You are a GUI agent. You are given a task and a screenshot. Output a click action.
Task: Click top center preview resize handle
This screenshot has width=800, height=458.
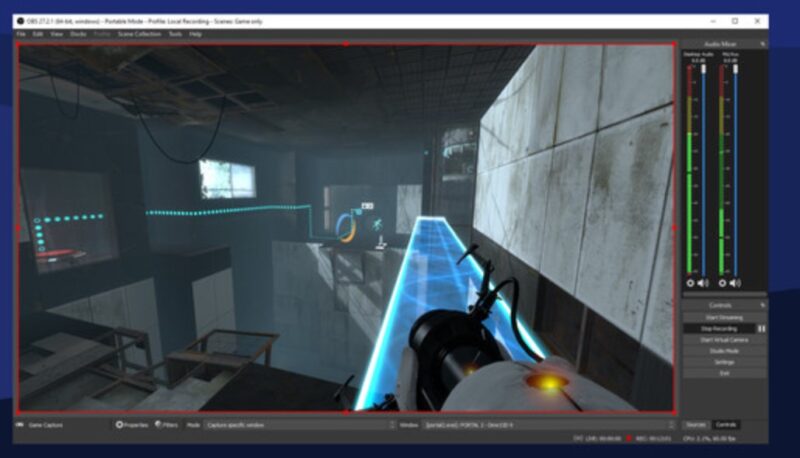click(x=346, y=44)
